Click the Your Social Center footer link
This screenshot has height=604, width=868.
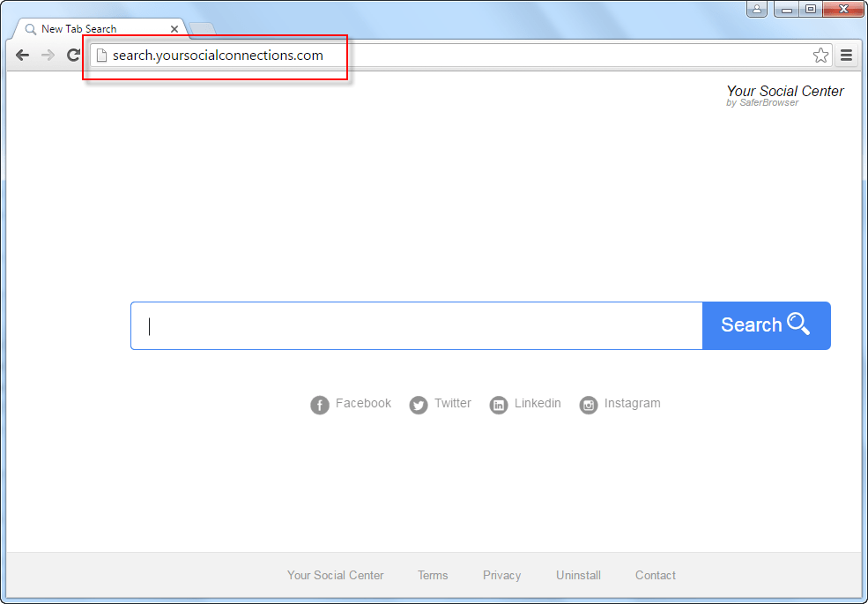coord(336,575)
